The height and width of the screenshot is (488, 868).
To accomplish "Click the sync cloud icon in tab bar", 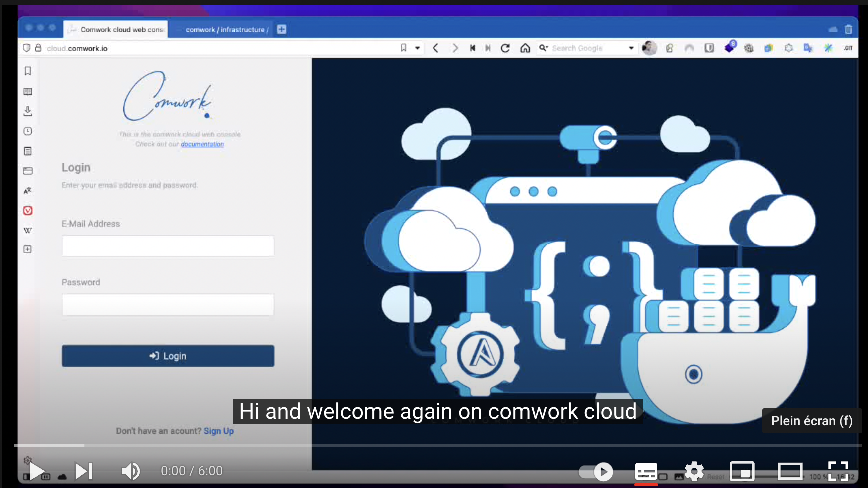I will [x=833, y=29].
